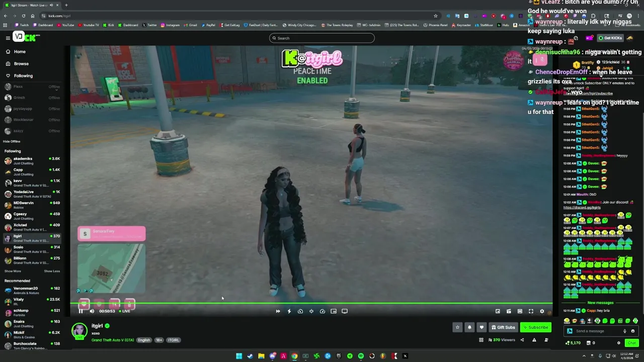The image size is (644, 362).
Task: Open kevv channel in Following list
Action: pyautogui.click(x=31, y=183)
